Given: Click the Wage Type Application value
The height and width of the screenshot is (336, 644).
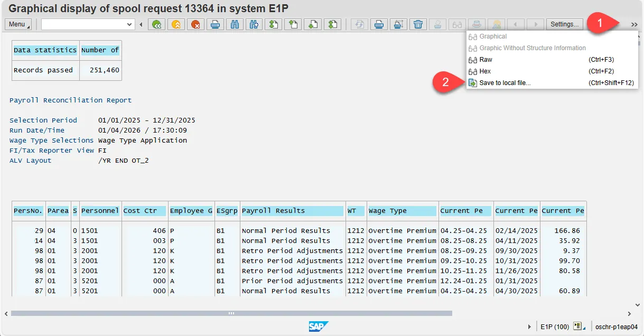Looking at the screenshot, I should tap(143, 141).
